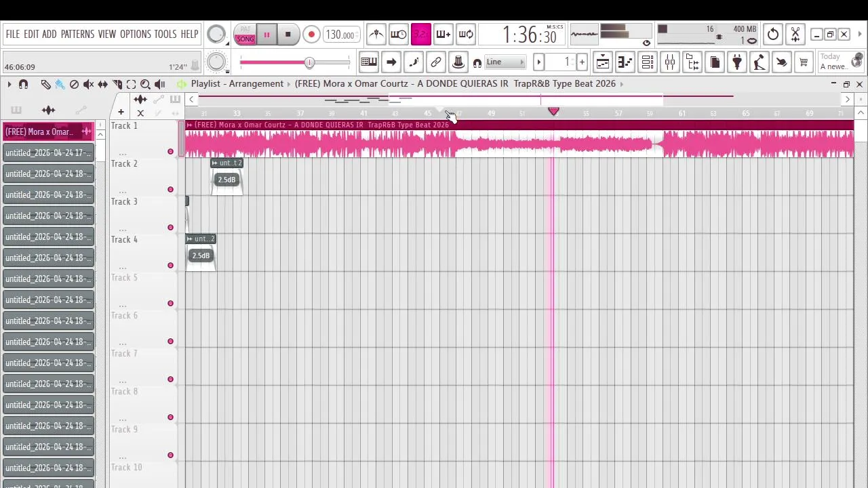The height and width of the screenshot is (488, 868).
Task: Expand the arrow after Arrangement
Action: click(x=289, y=84)
